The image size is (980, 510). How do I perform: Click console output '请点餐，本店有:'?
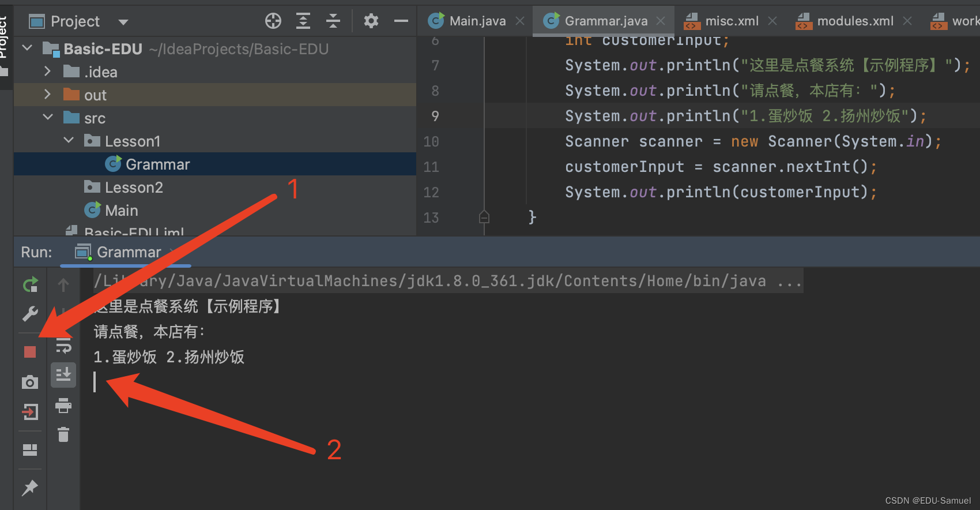[149, 332]
